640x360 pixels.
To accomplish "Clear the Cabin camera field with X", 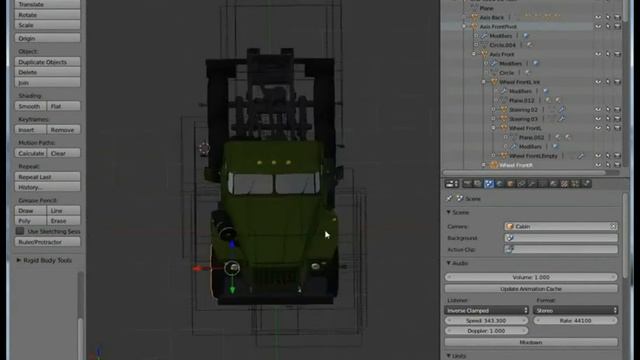I will coord(613,227).
